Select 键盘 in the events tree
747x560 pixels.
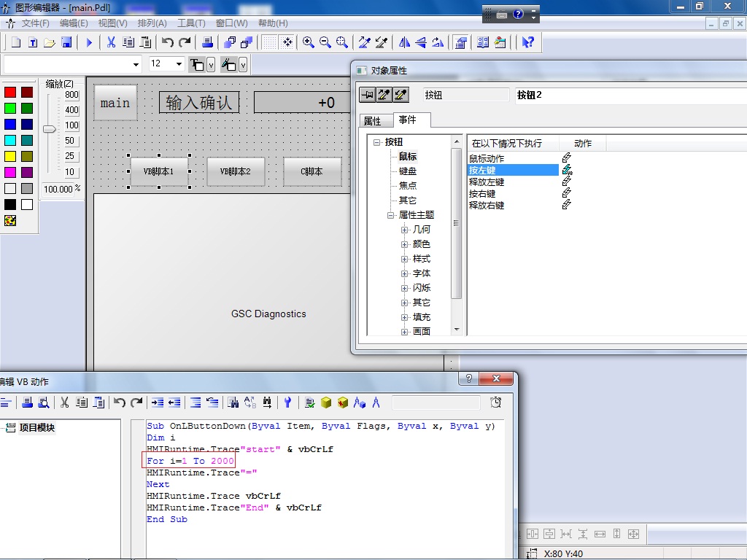point(408,171)
